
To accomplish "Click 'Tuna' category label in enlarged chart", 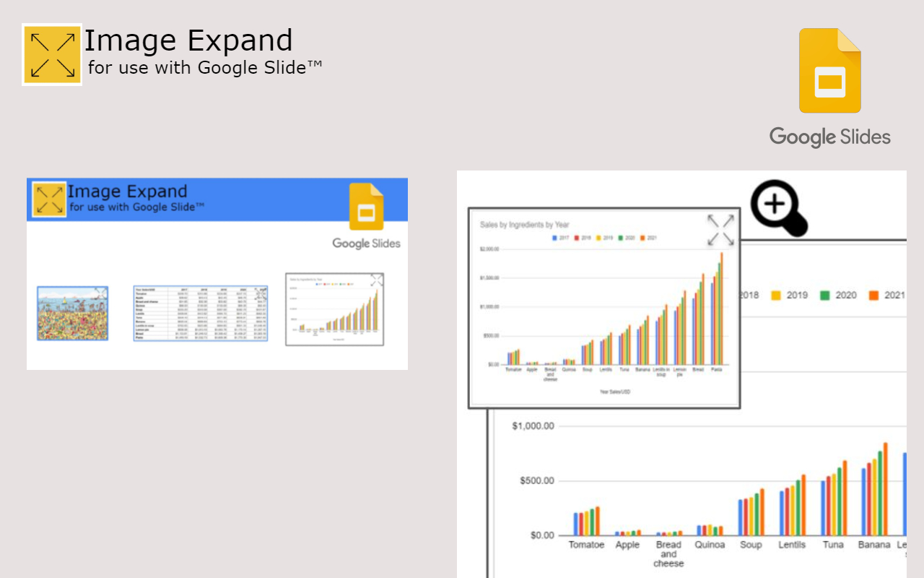I will 833,545.
